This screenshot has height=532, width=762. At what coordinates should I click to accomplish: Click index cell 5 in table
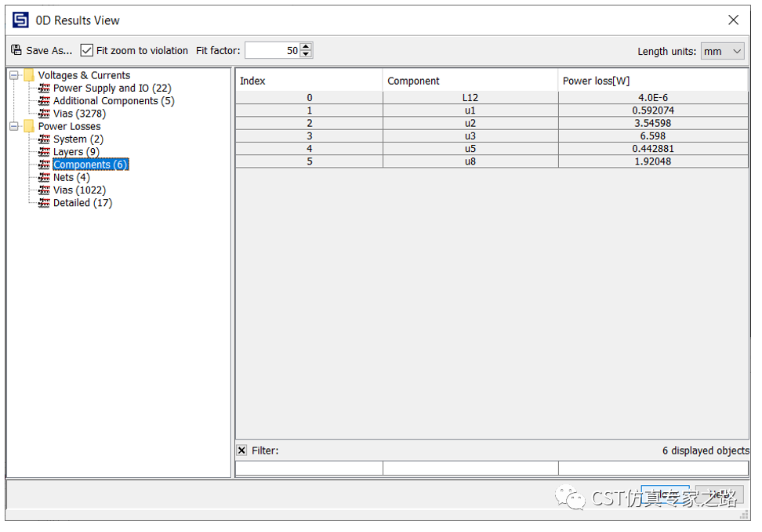coord(309,161)
